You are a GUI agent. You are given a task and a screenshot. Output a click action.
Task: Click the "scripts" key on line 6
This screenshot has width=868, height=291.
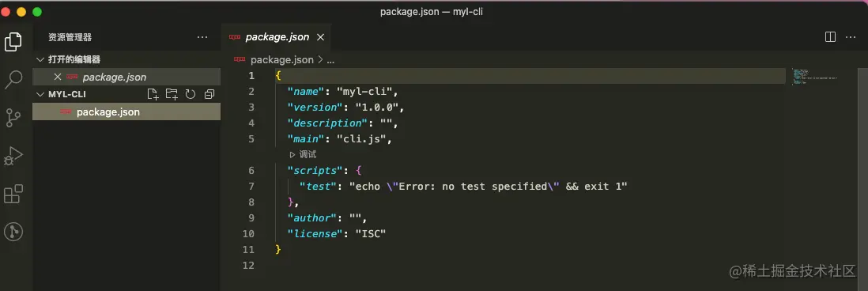coord(315,170)
